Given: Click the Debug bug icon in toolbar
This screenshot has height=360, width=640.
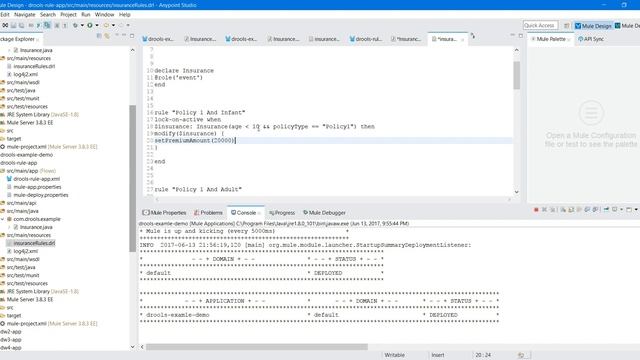Looking at the screenshot, I should 75,25.
